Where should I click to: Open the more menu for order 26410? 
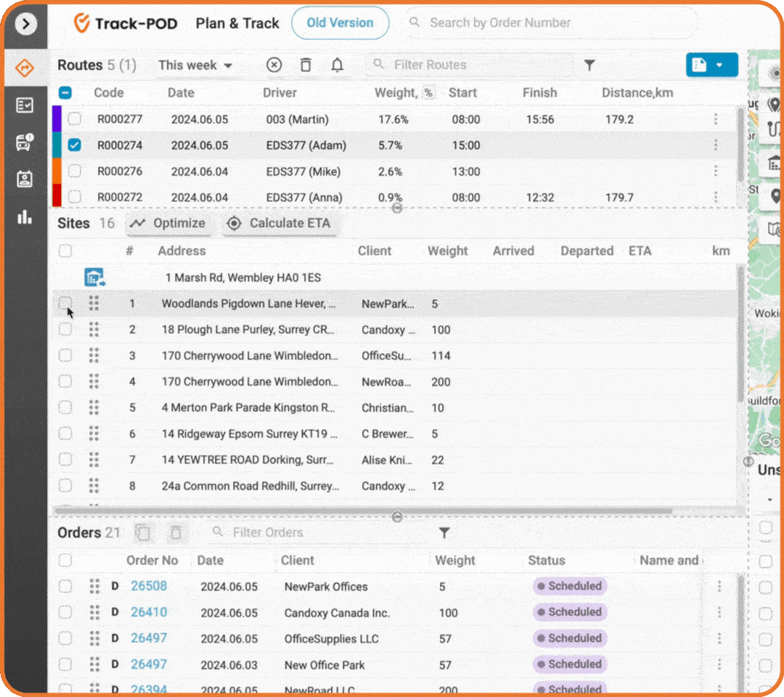click(719, 612)
